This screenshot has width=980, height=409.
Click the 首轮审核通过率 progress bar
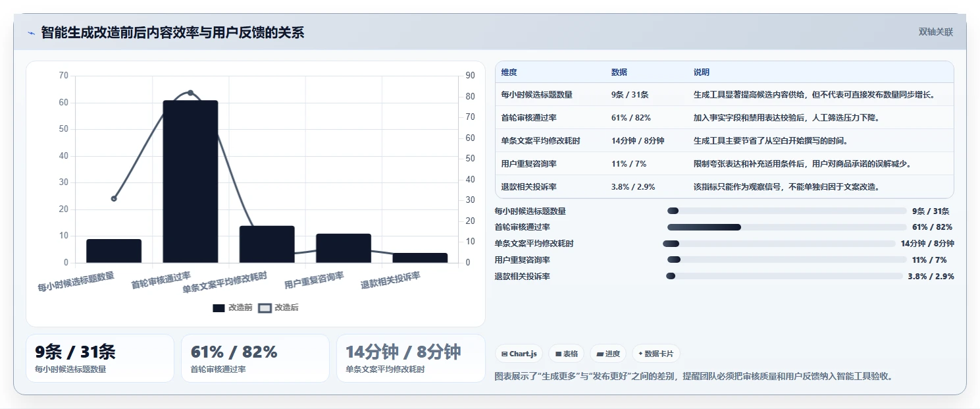click(787, 227)
